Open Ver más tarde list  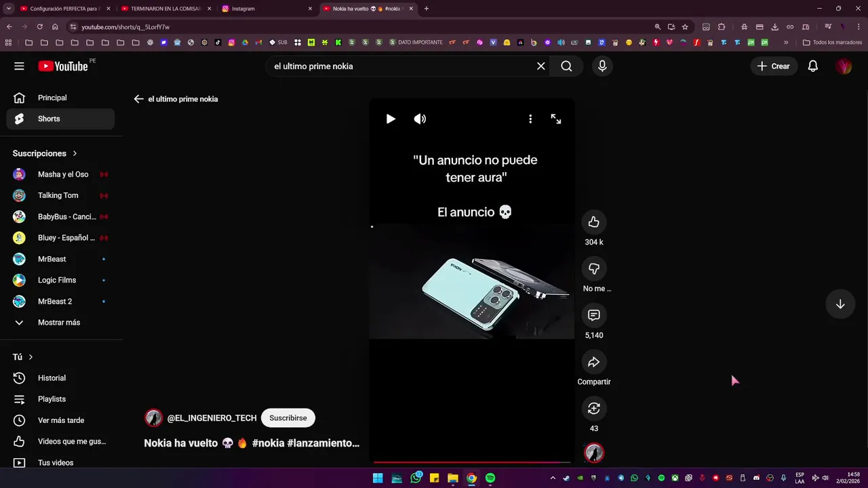[x=60, y=420]
